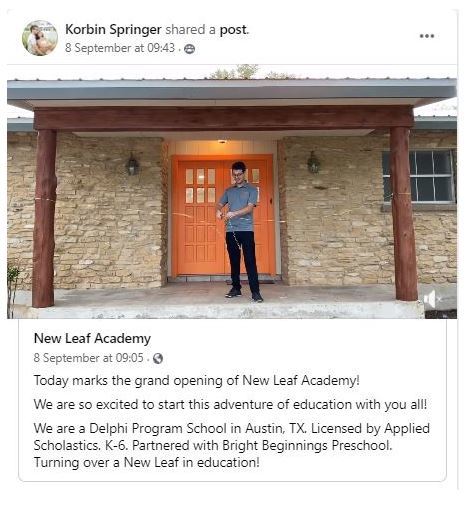Click the "We are so excited" sentence
The height and width of the screenshot is (507, 466).
230,405
